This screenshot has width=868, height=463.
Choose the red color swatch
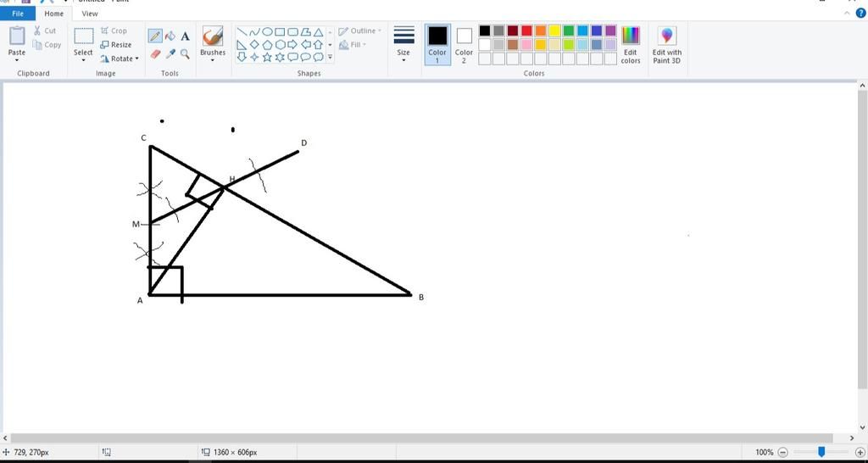pyautogui.click(x=526, y=31)
